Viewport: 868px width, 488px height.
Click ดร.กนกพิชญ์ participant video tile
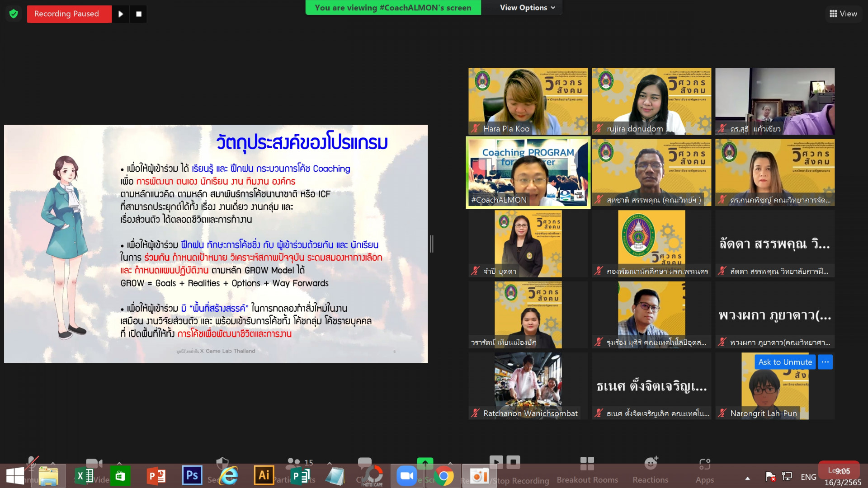click(x=775, y=172)
